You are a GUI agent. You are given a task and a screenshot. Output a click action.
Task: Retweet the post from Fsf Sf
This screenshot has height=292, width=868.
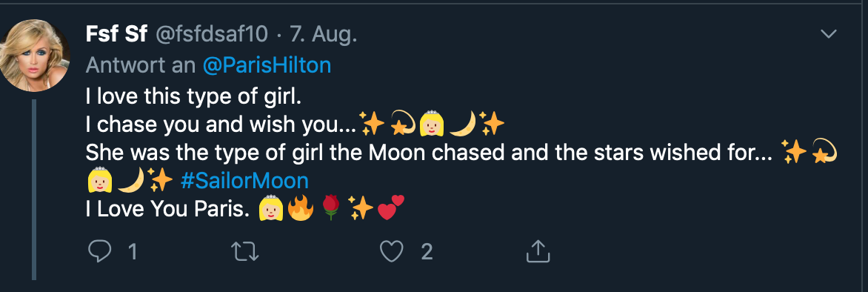coord(244,252)
